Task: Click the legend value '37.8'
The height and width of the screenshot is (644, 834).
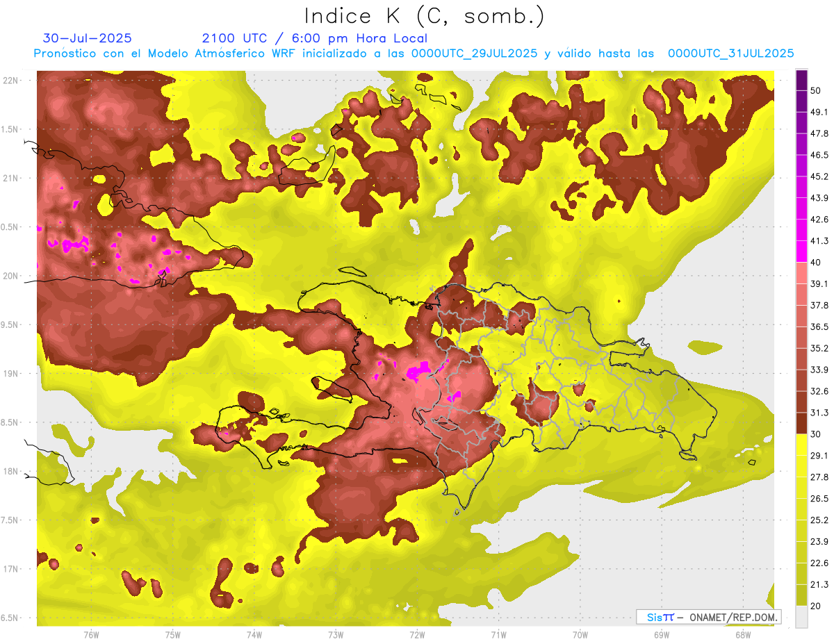Action: [x=819, y=305]
